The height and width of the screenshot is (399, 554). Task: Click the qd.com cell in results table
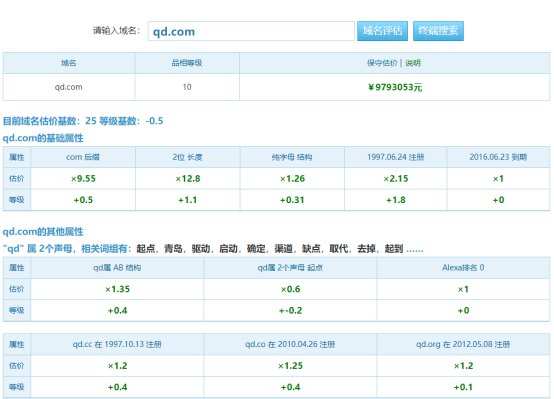(x=69, y=87)
